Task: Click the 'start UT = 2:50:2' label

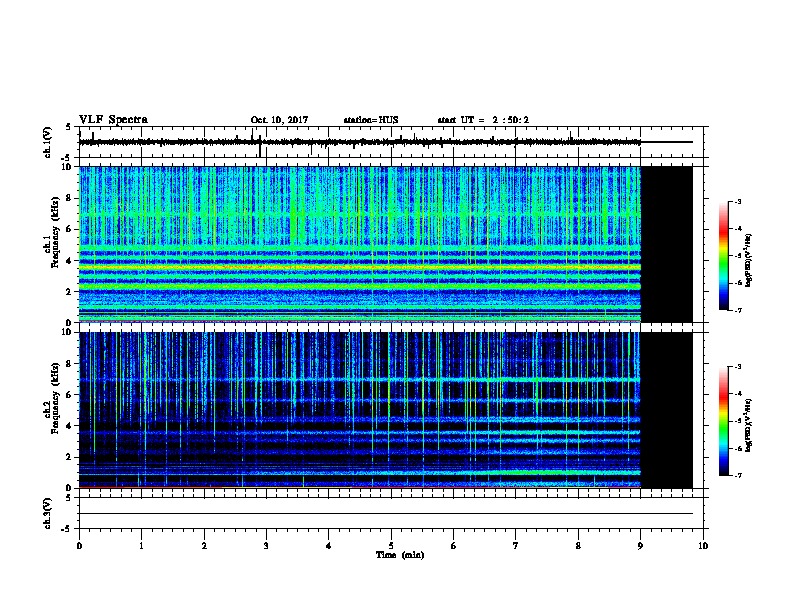Action: coord(483,120)
